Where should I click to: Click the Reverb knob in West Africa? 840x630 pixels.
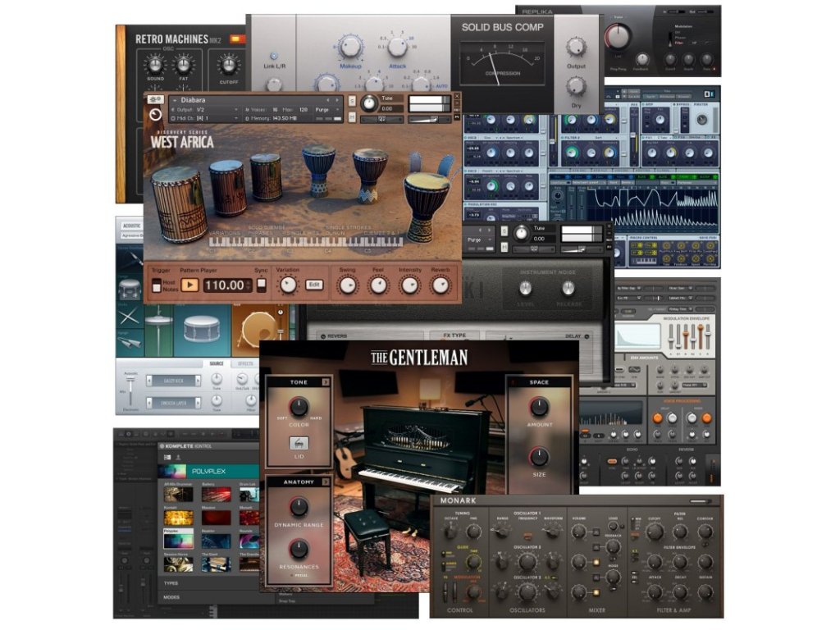pos(441,285)
